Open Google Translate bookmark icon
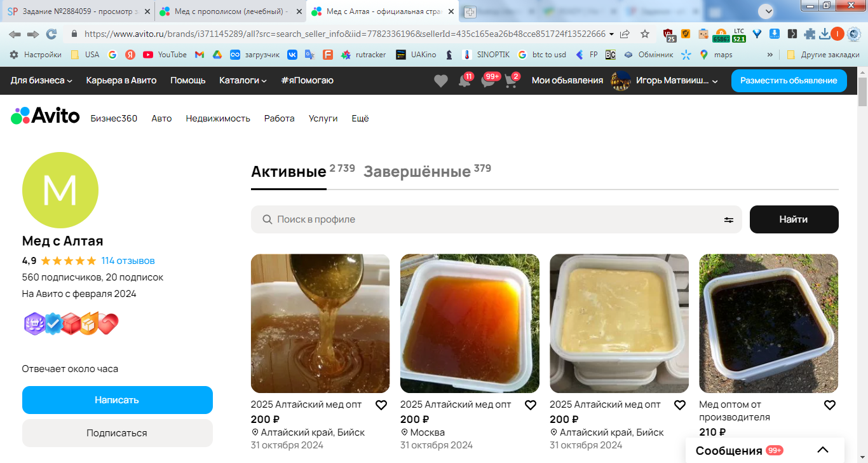The width and height of the screenshot is (868, 463). click(x=309, y=55)
